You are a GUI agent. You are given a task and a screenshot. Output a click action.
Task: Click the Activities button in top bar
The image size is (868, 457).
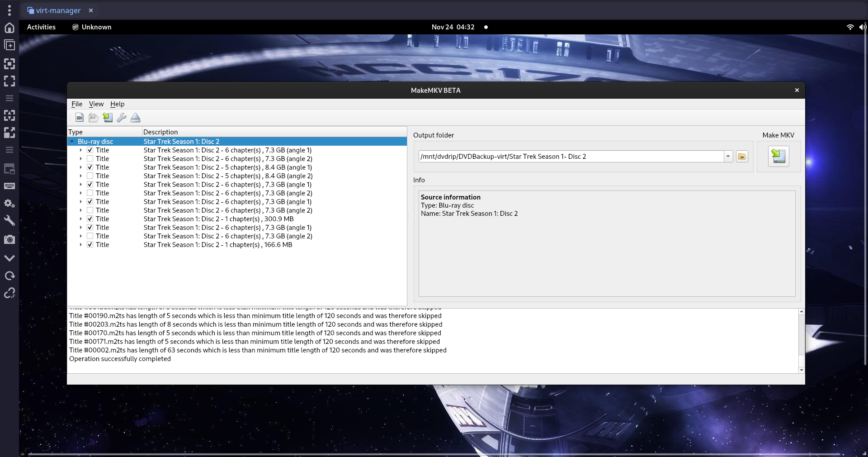tap(41, 27)
